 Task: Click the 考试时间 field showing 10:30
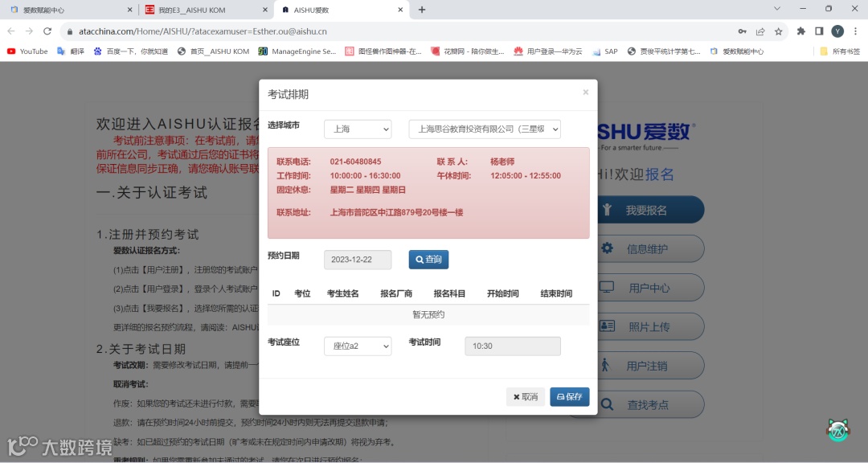513,346
